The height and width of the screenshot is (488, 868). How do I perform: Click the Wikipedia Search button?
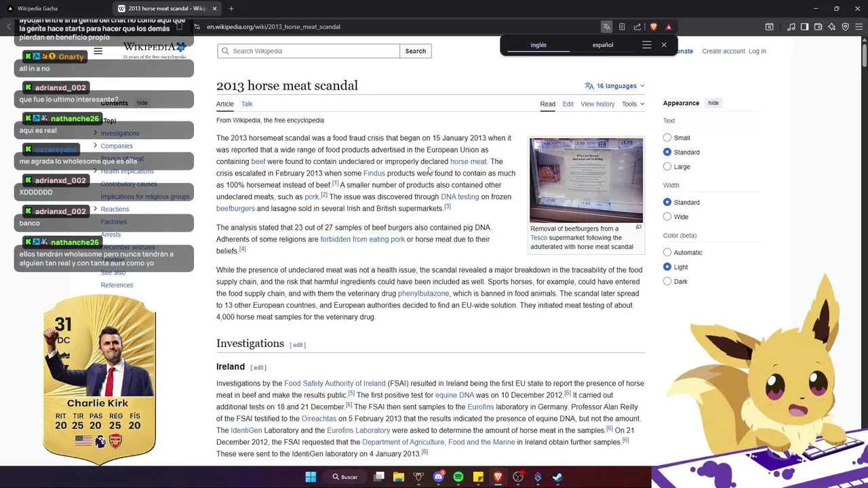click(416, 51)
